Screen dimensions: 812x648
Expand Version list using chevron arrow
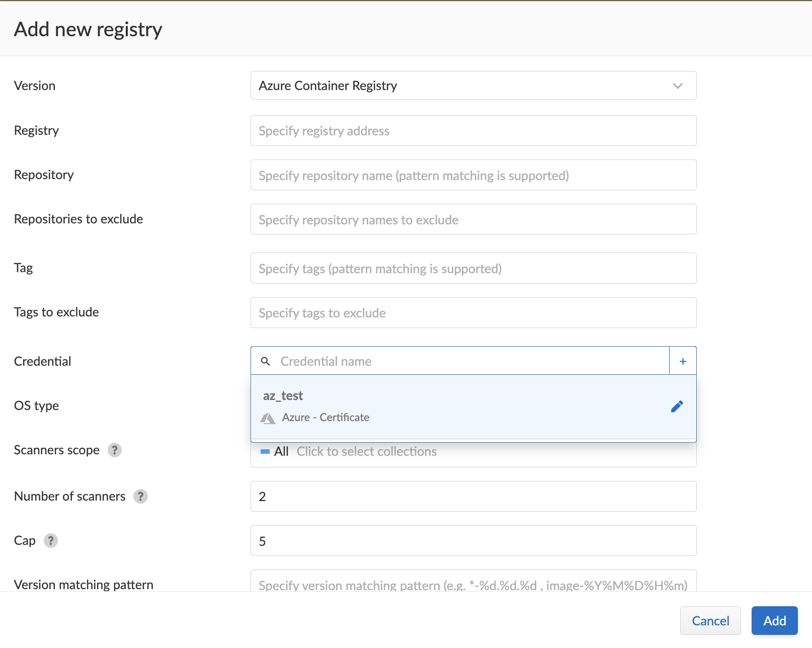pos(678,86)
